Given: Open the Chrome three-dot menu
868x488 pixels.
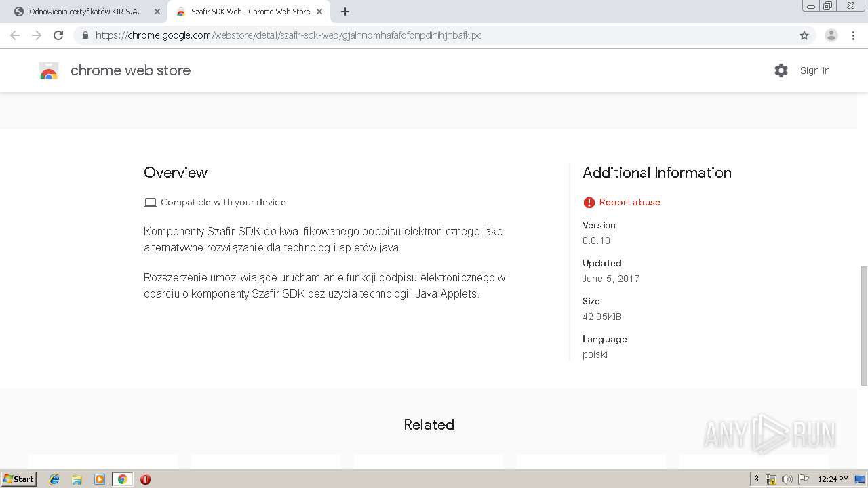Looking at the screenshot, I should 853,35.
